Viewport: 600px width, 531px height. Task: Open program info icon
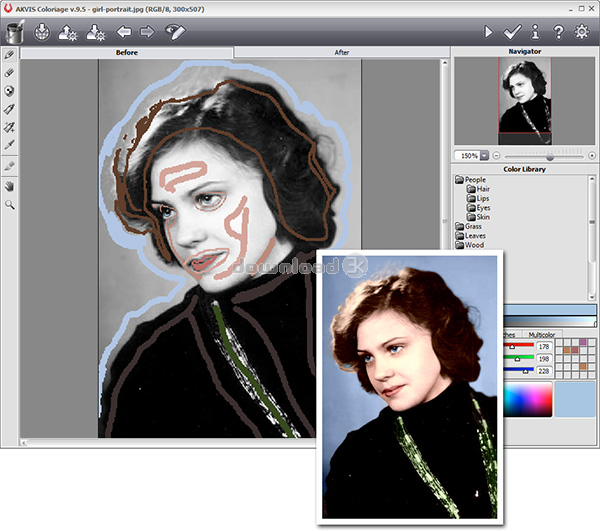click(536, 32)
